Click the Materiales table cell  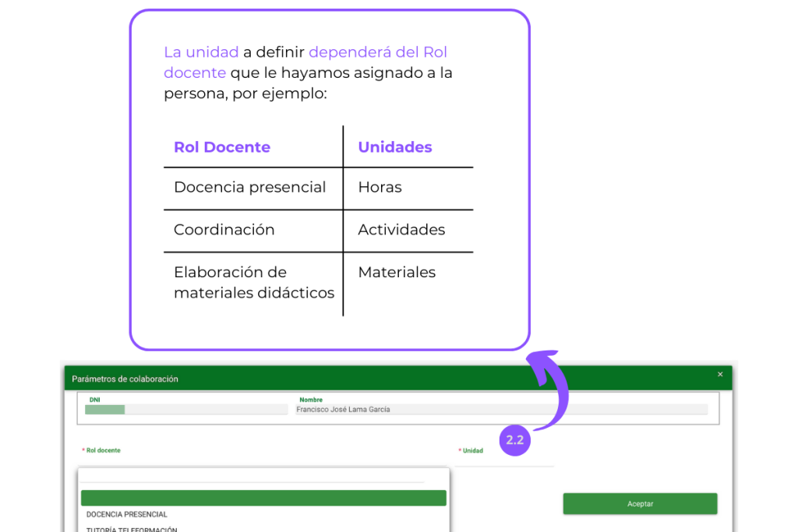click(397, 272)
